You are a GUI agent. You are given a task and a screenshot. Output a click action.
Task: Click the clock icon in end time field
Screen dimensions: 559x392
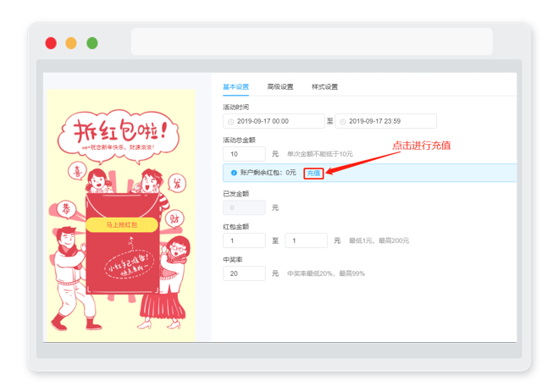point(343,122)
